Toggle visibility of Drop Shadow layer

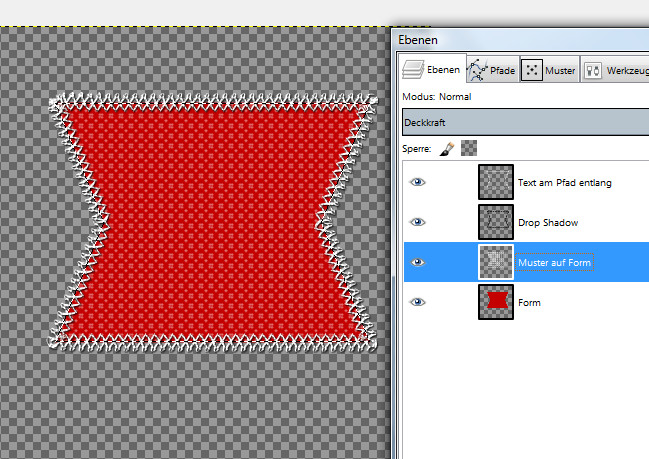419,222
